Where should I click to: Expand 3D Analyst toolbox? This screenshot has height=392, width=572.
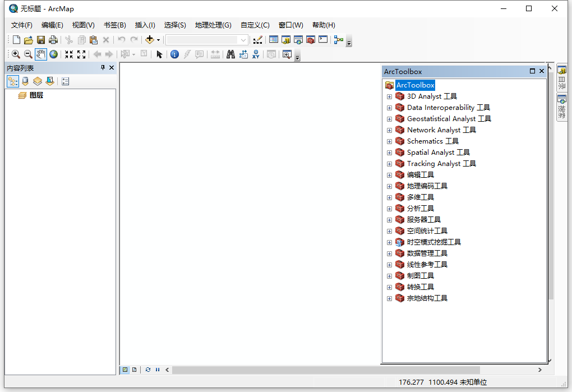389,96
